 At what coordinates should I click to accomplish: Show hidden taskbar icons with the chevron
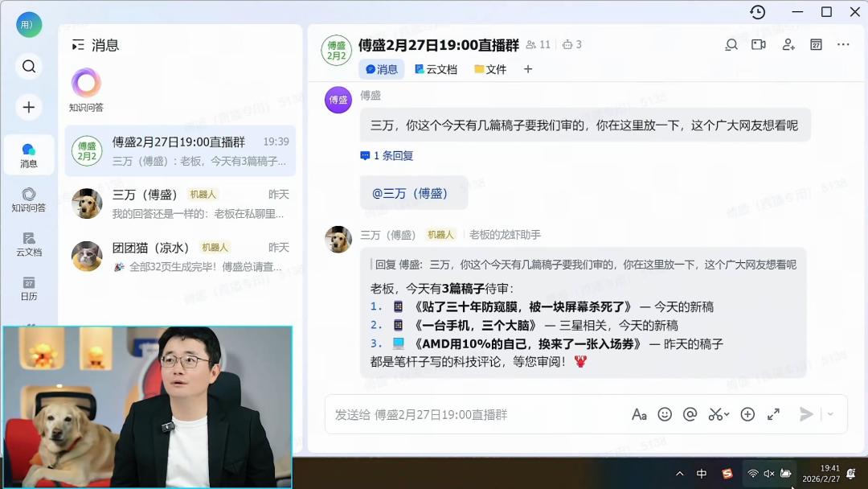[679, 474]
